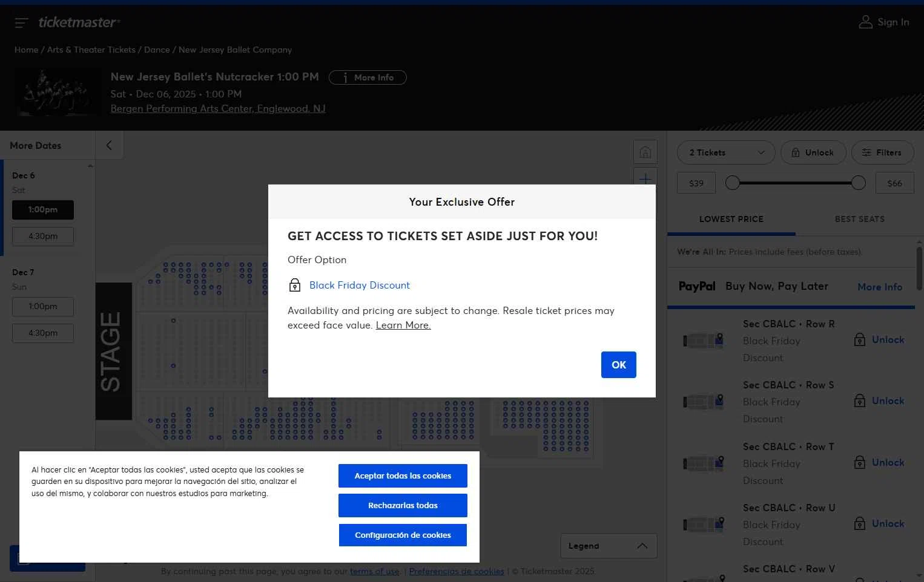Click the Sign In text link

coord(893,22)
